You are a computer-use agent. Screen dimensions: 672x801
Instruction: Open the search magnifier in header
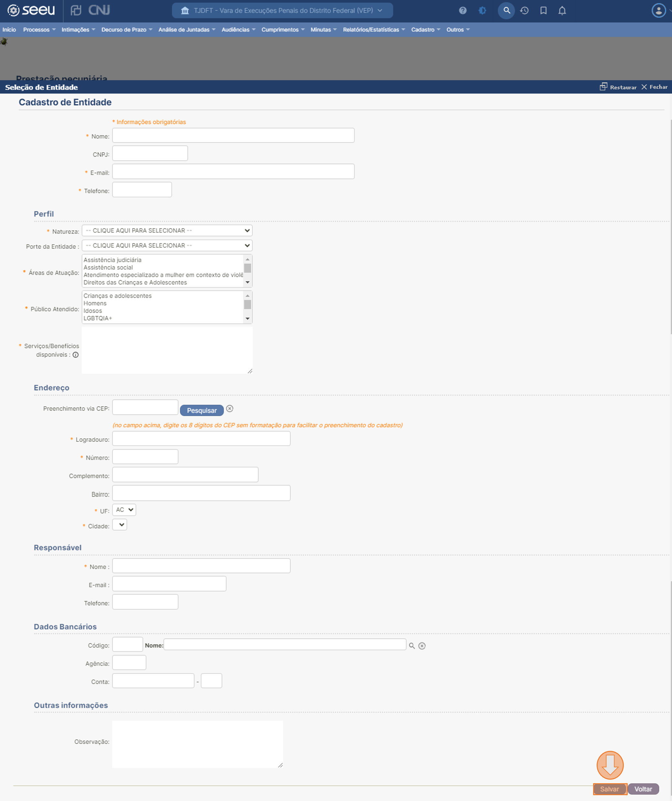(506, 11)
